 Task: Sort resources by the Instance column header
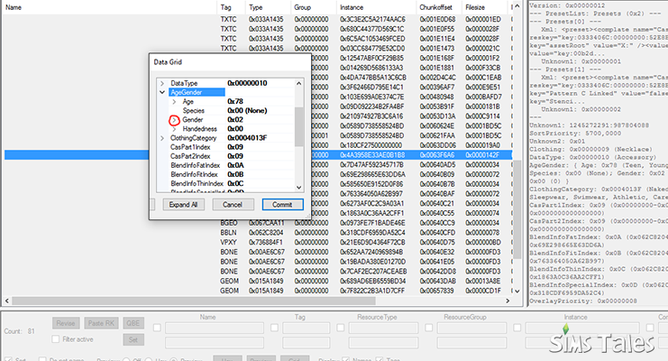tap(376, 7)
